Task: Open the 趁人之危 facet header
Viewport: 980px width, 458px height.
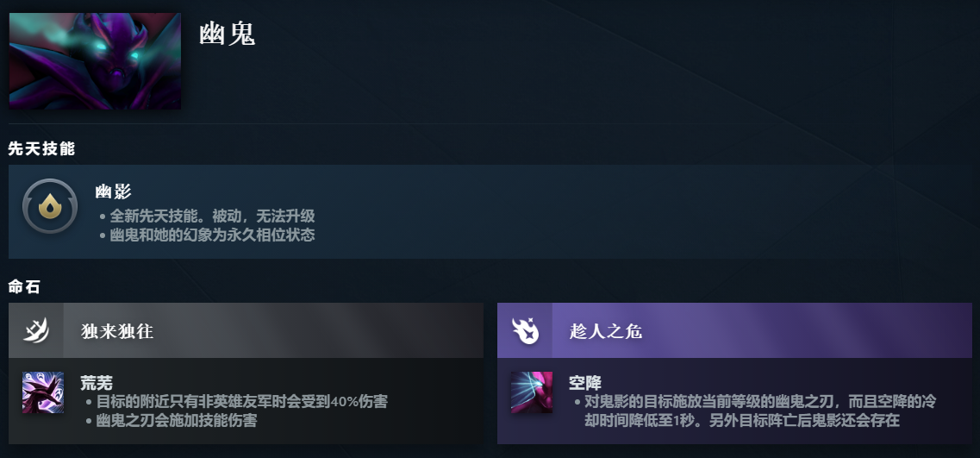Action: 735,330
